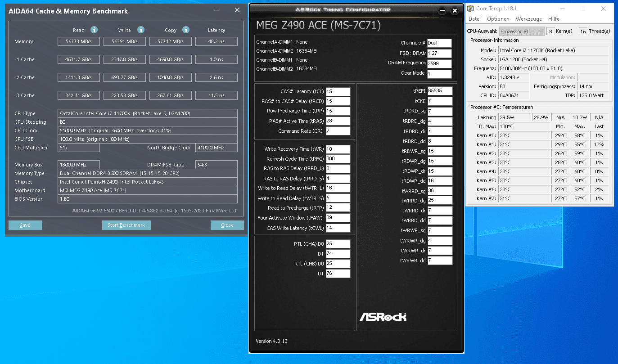Click the Copy info icon in AIDA64
618x364 pixels.
(186, 30)
